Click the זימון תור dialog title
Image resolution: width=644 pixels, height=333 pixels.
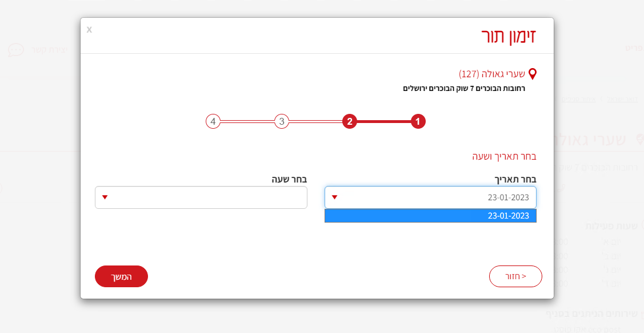(509, 36)
